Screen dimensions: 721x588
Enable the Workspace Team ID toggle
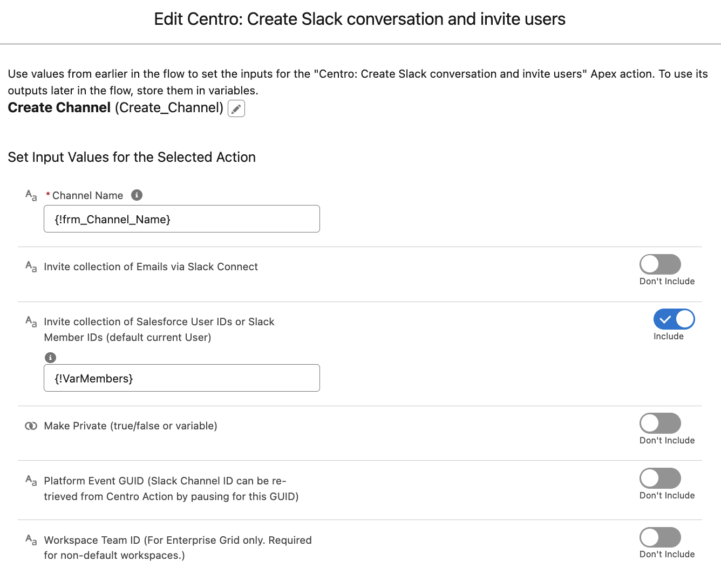tap(660, 537)
